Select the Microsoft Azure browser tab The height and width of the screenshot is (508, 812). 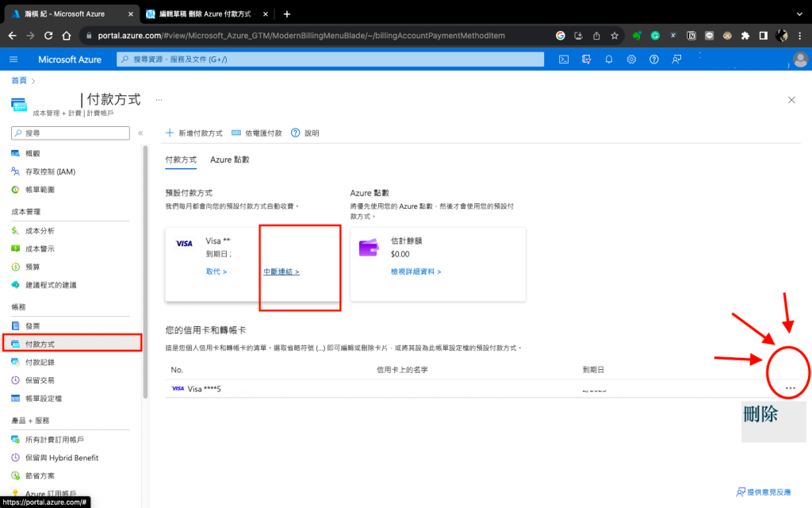[x=72, y=14]
